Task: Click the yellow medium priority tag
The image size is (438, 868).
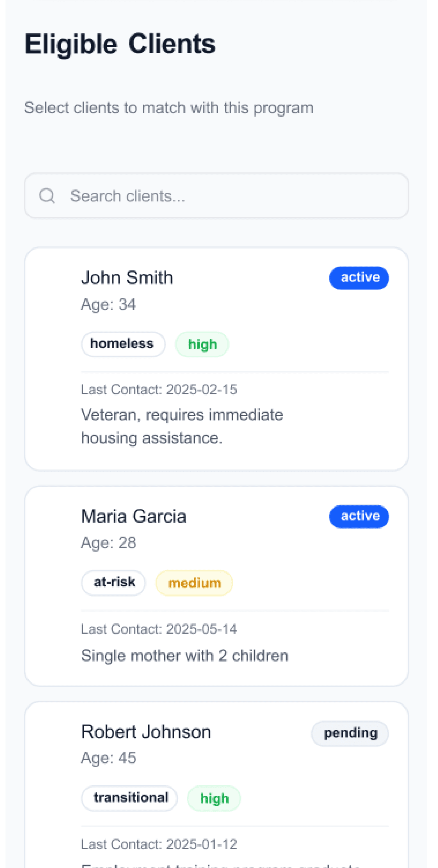Action: click(x=194, y=583)
